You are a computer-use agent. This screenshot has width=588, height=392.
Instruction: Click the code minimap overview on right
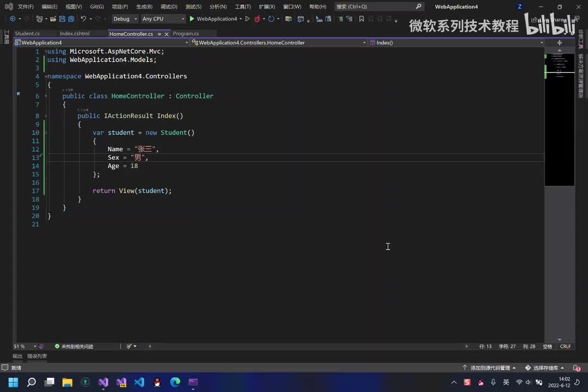[560, 119]
